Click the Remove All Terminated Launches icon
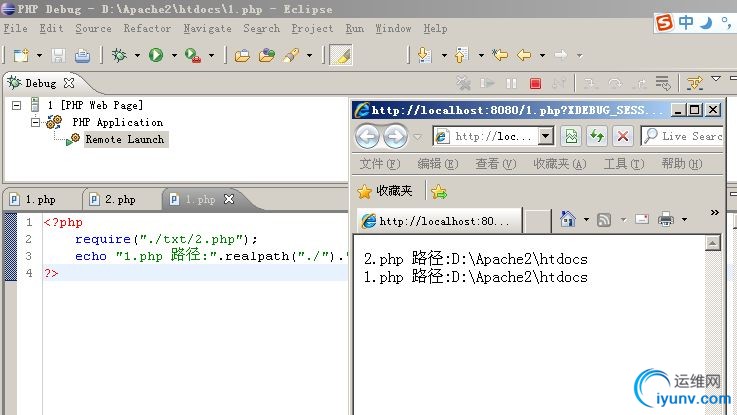The width and height of the screenshot is (737, 415). point(463,84)
